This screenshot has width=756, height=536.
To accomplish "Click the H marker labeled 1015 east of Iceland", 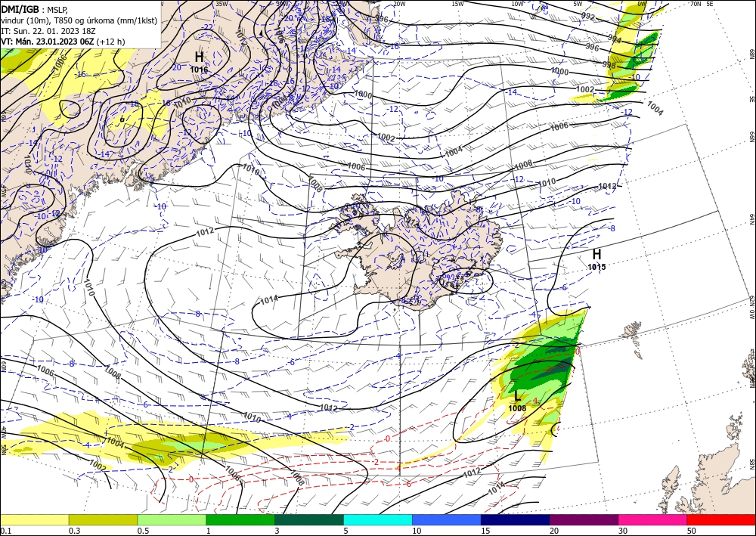I will [596, 254].
